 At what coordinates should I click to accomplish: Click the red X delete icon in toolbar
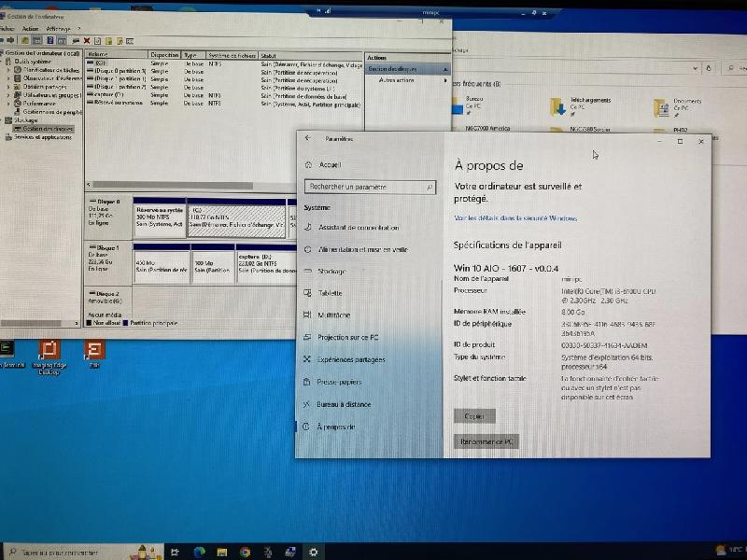point(87,41)
